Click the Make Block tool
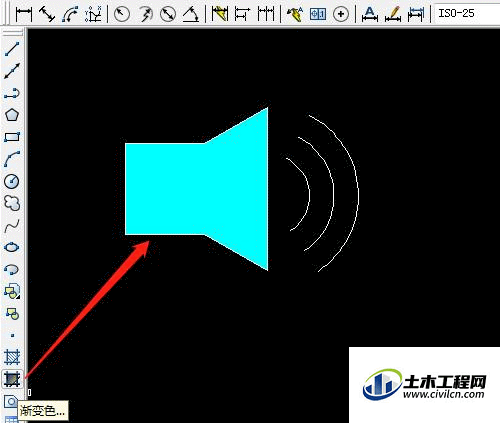500x423 pixels. coord(12,313)
